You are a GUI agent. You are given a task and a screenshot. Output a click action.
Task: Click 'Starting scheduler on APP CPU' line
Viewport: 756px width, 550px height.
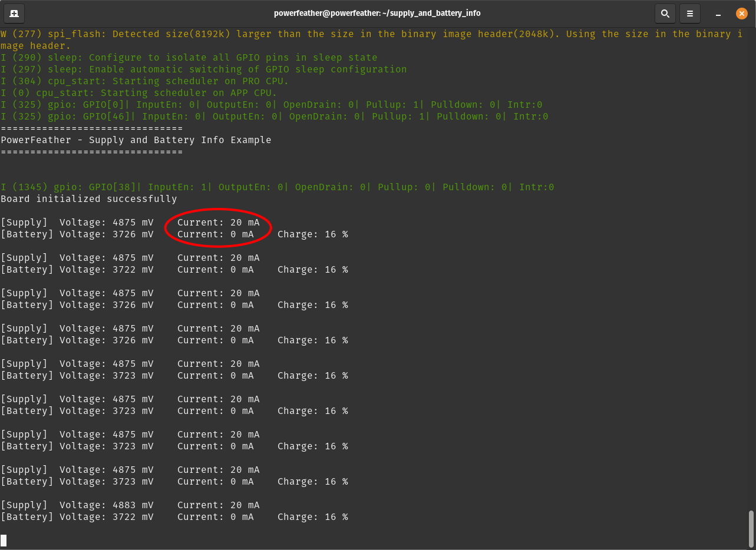[x=138, y=93]
